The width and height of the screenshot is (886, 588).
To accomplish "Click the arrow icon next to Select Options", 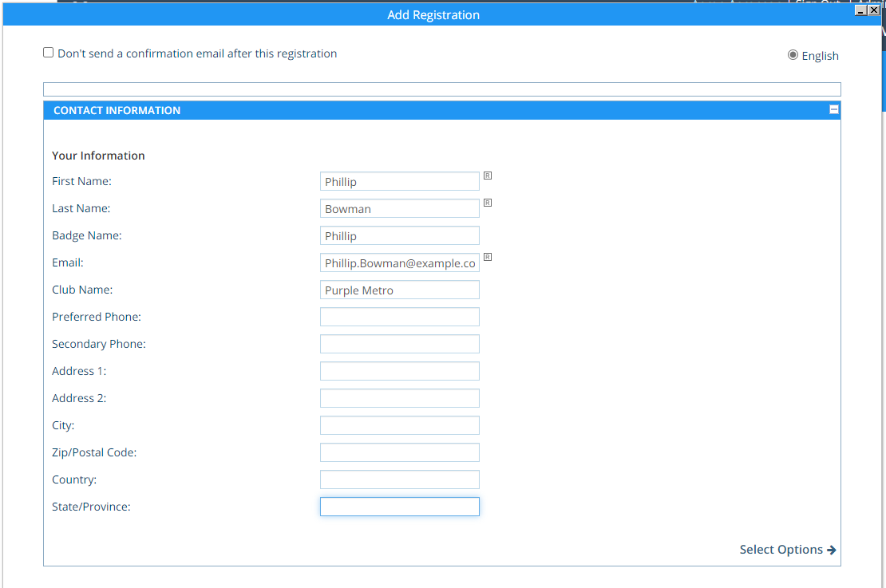I will click(832, 550).
